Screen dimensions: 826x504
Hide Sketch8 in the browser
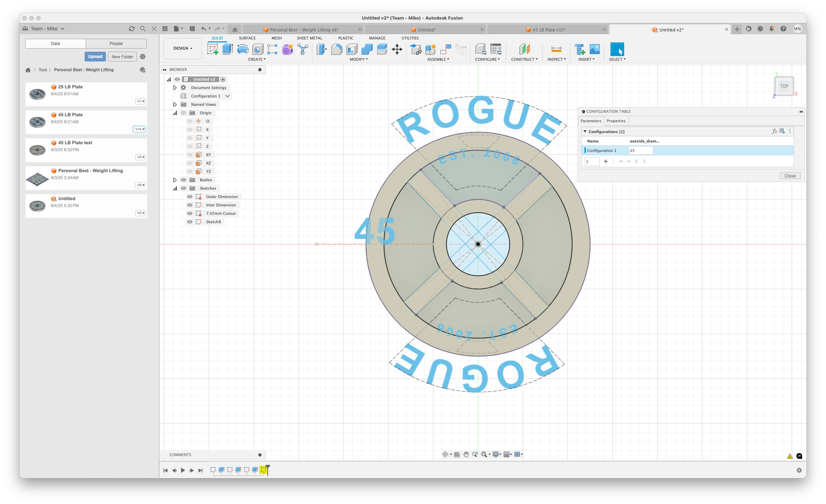click(190, 221)
